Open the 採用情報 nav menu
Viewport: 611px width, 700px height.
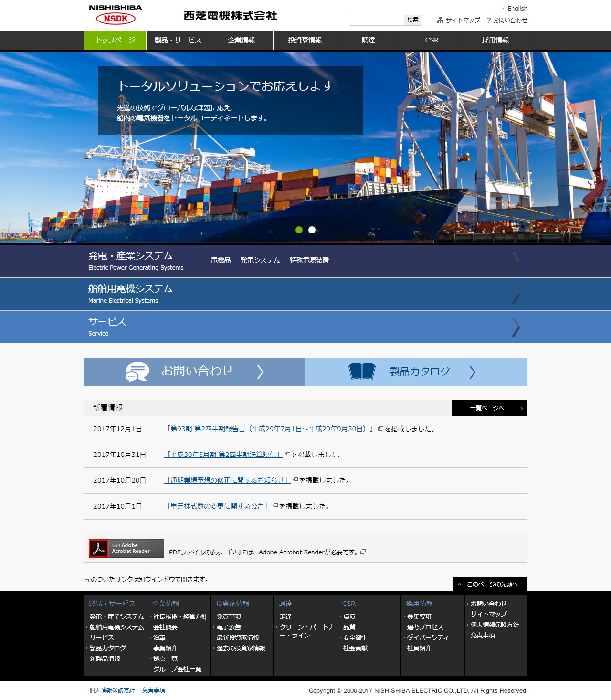pos(495,40)
